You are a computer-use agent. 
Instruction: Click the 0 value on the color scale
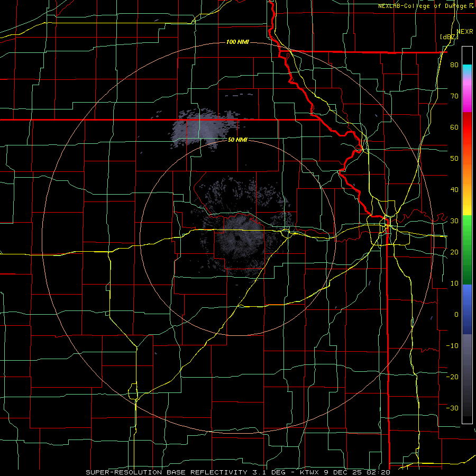point(456,315)
